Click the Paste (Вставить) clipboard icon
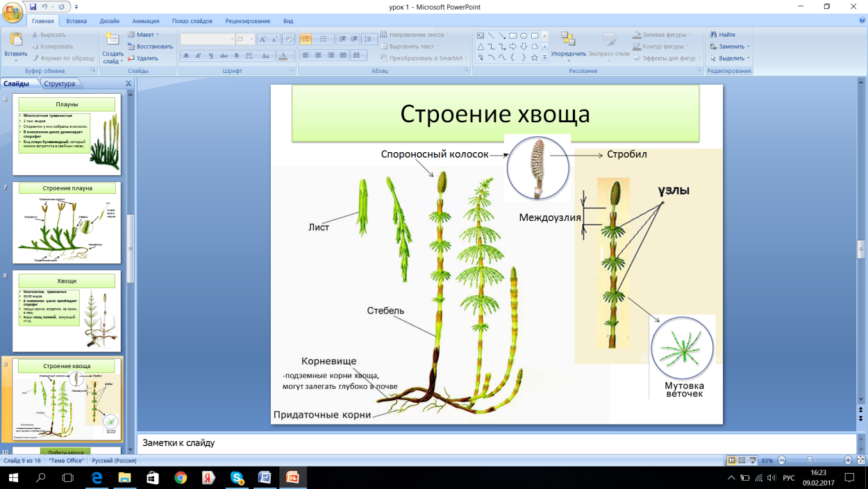Screen dimensions: 868x489 pyautogui.click(x=15, y=40)
